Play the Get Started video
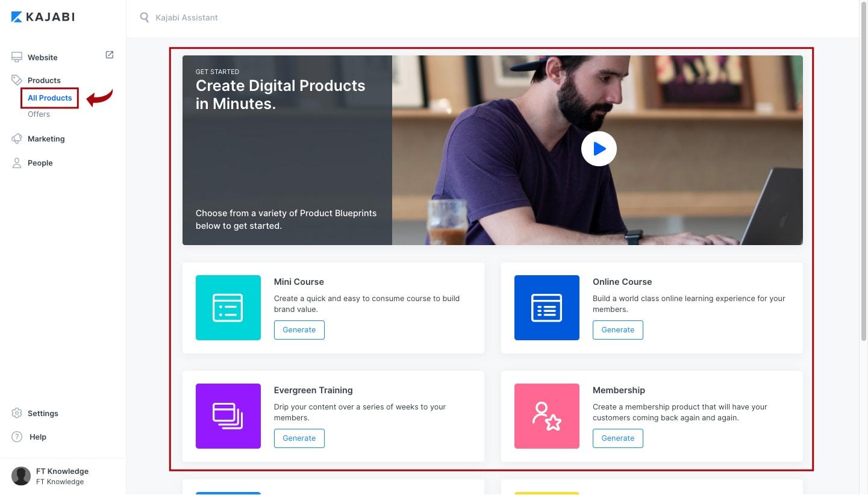The height and width of the screenshot is (495, 868). (599, 148)
